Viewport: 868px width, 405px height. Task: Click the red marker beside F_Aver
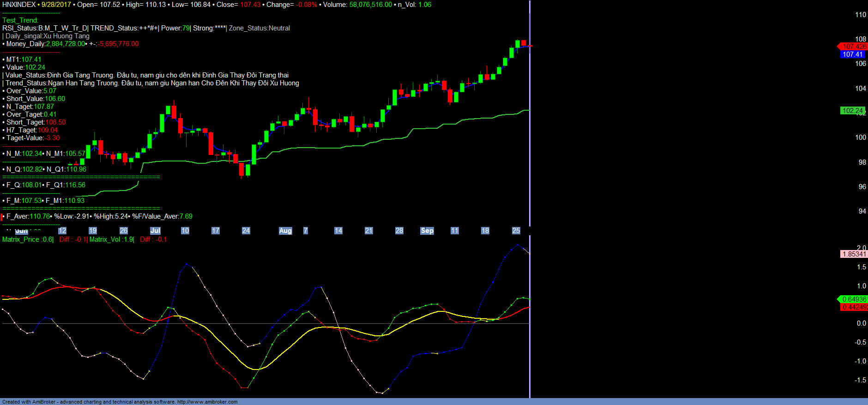click(2, 217)
